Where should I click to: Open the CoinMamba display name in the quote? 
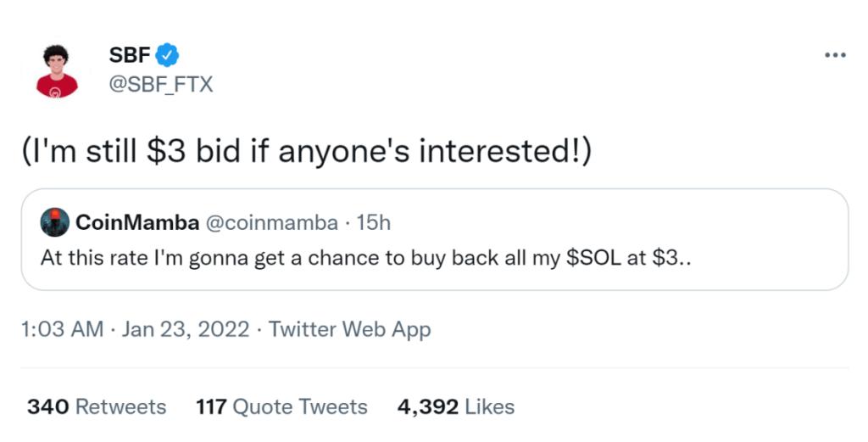coord(137,222)
